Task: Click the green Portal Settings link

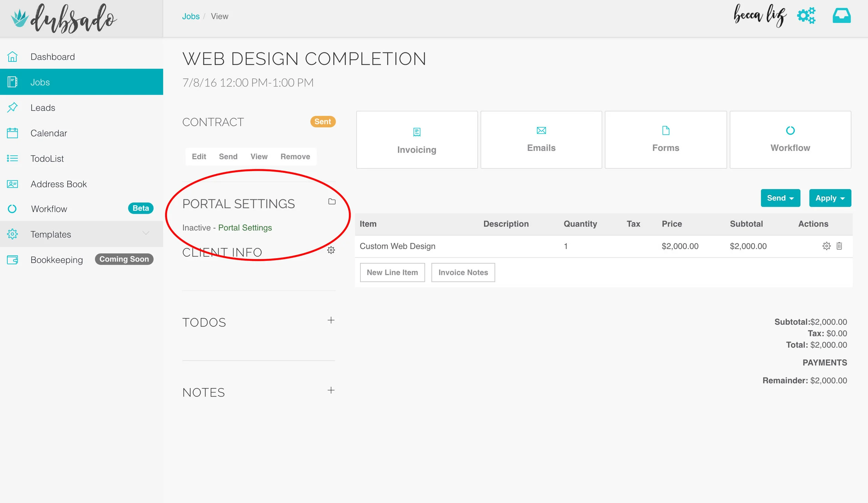Action: click(x=245, y=228)
